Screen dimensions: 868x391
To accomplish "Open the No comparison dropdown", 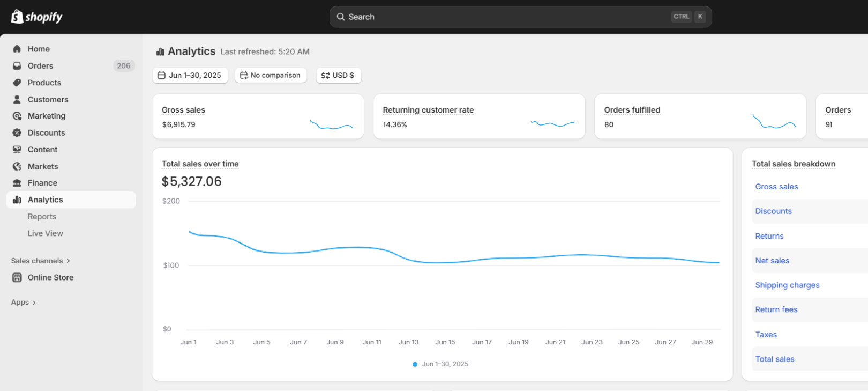I will click(x=271, y=75).
